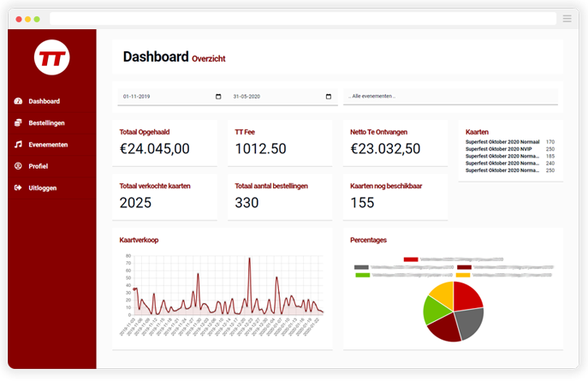The width and height of the screenshot is (588, 381).
Task: Click the browser hamburger menu icon
Action: [x=567, y=18]
